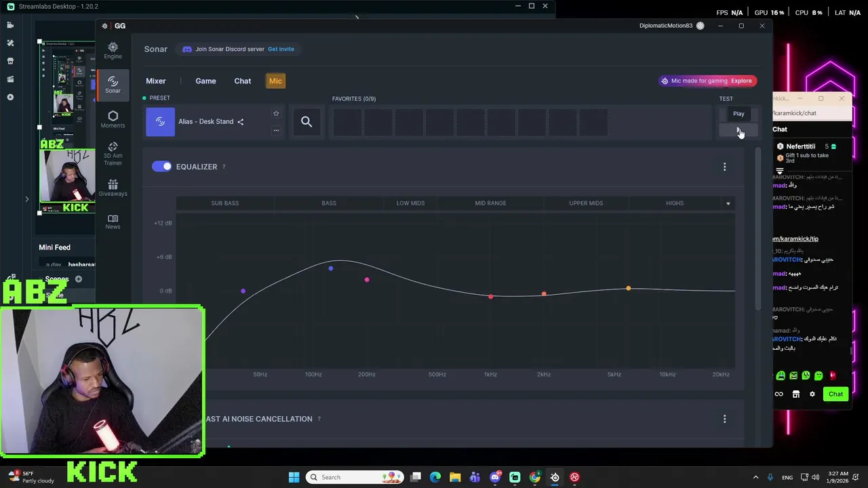Click the Discord logo in Sonar banner

(187, 49)
